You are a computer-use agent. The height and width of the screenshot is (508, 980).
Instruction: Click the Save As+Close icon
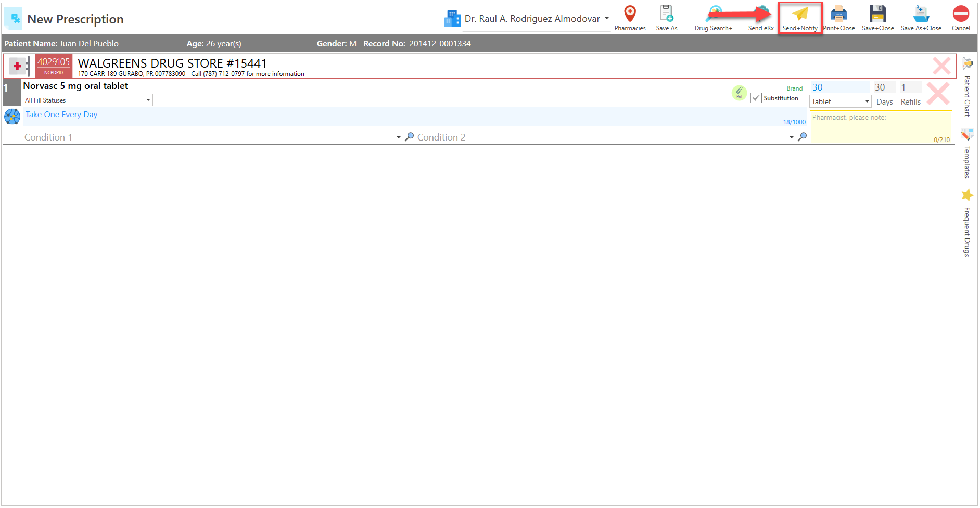pos(921,14)
